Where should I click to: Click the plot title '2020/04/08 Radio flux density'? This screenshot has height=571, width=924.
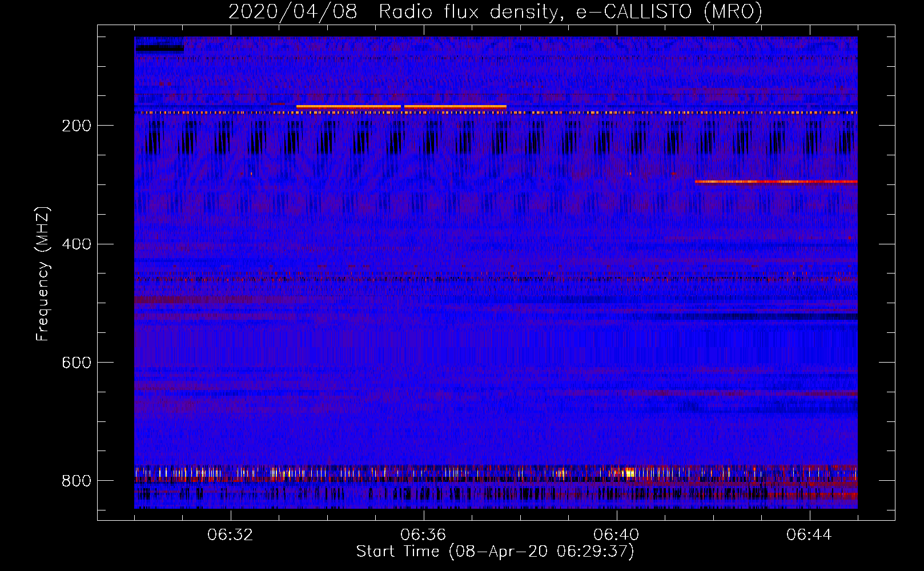(x=495, y=11)
